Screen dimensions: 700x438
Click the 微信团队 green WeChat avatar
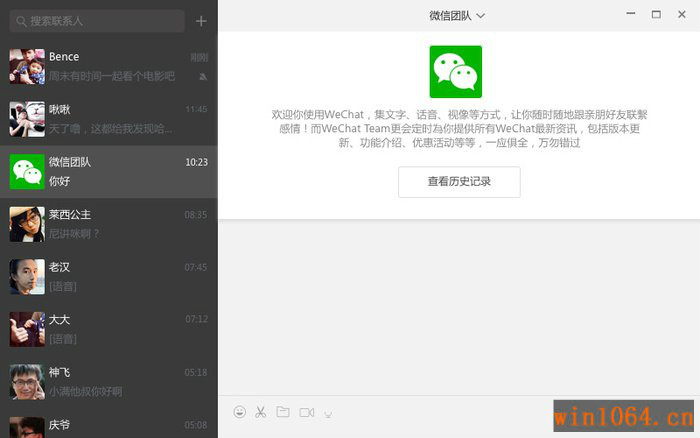point(27,172)
